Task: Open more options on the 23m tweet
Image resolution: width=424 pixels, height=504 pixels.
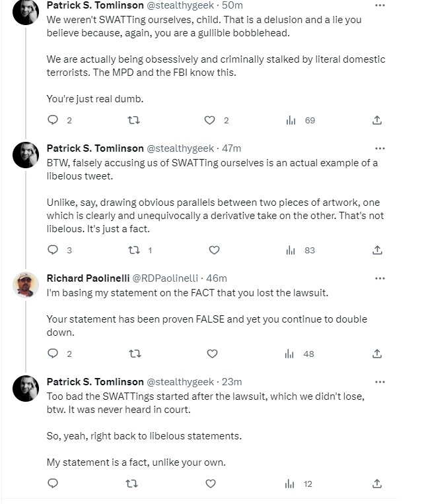Action: tap(380, 382)
